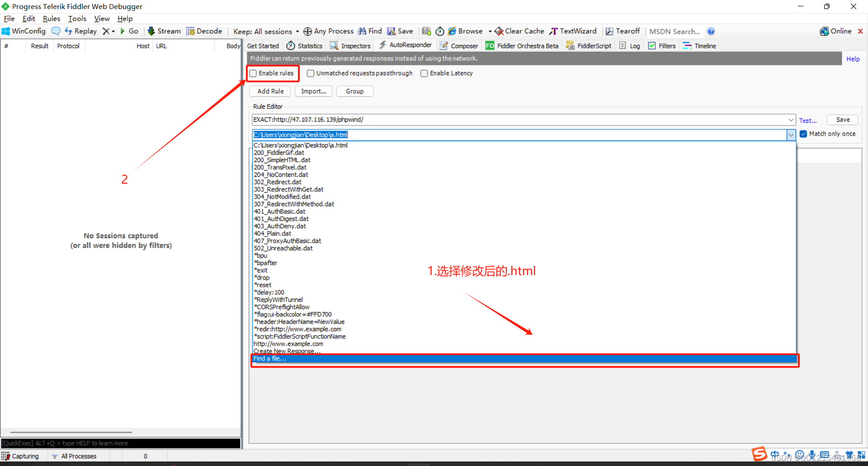Toggle Unmatched requests passthrough
The width and height of the screenshot is (868, 466).
311,73
